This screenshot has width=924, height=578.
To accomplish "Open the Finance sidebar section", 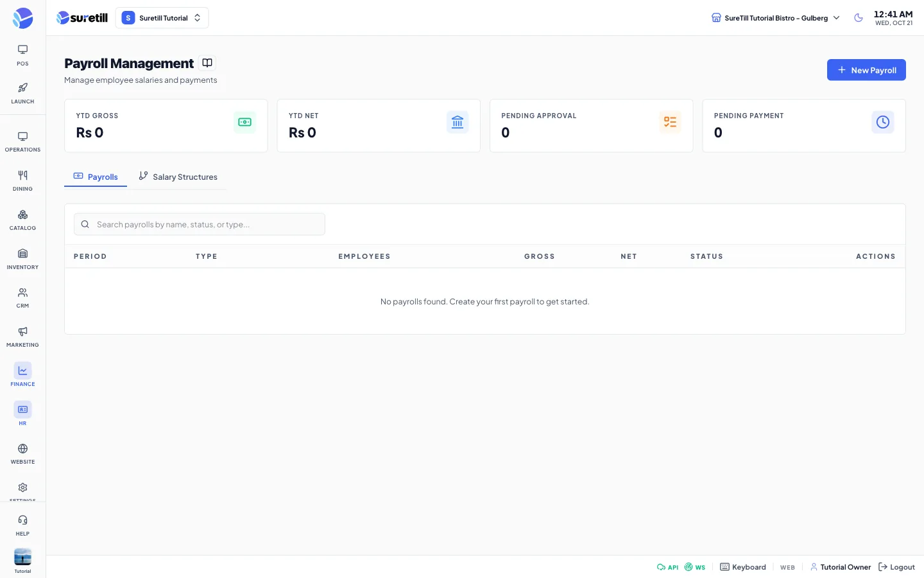I will pos(22,376).
